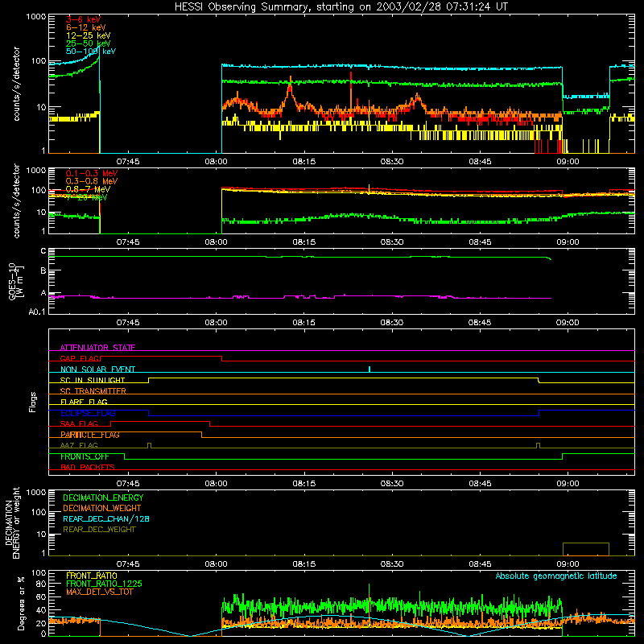This screenshot has width=644, height=644.
Task: Click the GOES-10 axis label
Action: tap(12, 281)
